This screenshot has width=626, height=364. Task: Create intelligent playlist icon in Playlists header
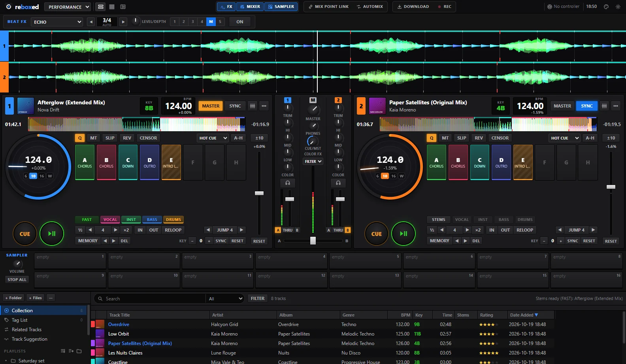71,351
